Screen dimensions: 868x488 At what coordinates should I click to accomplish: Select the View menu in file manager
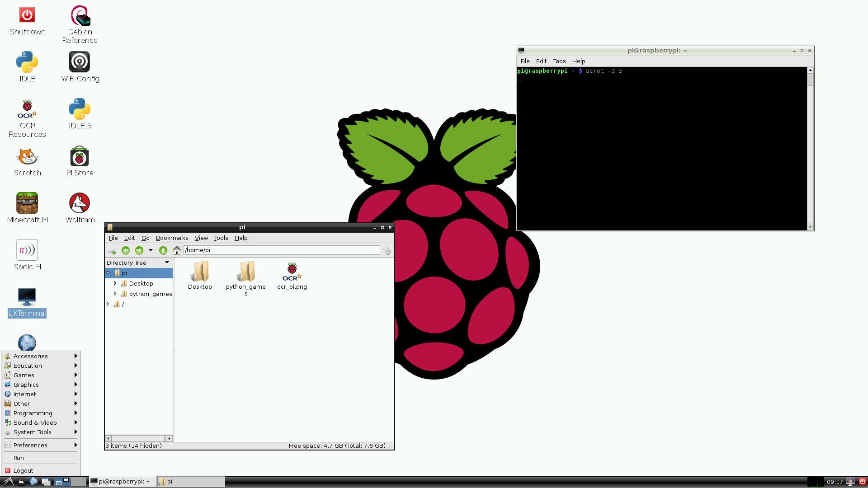point(201,238)
